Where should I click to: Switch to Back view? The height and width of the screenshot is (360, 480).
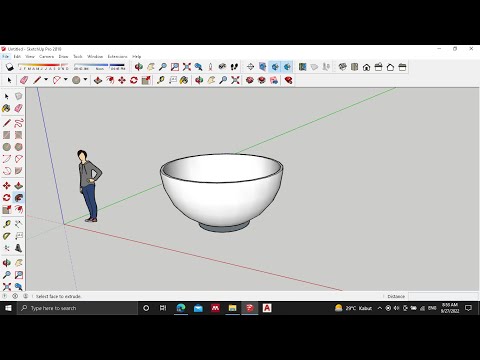click(390, 67)
